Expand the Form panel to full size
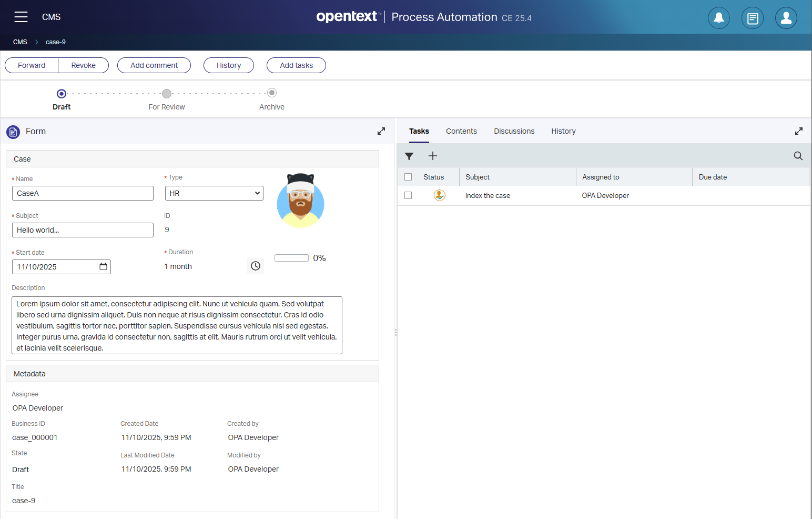Screen dimensions: 812x519 pyautogui.click(x=381, y=131)
